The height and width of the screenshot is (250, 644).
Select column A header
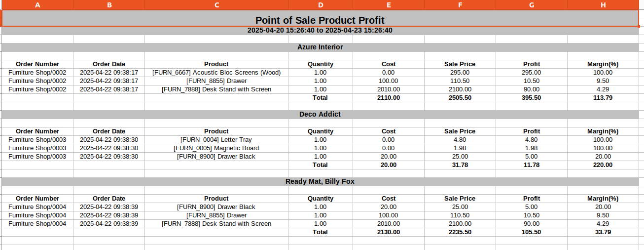click(37, 5)
